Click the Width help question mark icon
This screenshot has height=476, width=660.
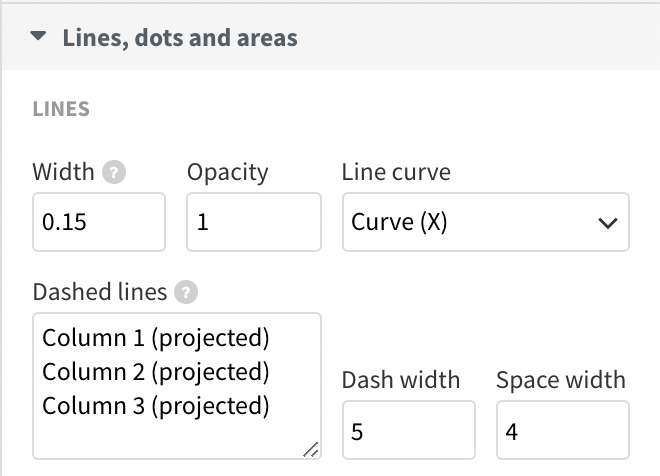(117, 172)
